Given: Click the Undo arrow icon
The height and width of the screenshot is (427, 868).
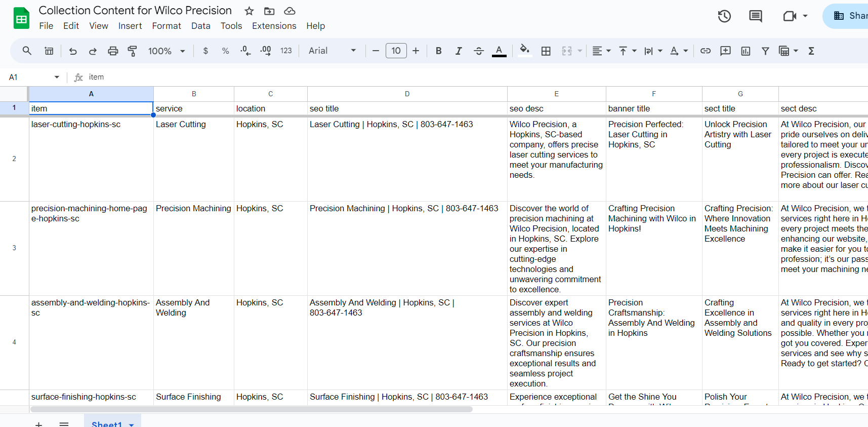Looking at the screenshot, I should coord(73,51).
